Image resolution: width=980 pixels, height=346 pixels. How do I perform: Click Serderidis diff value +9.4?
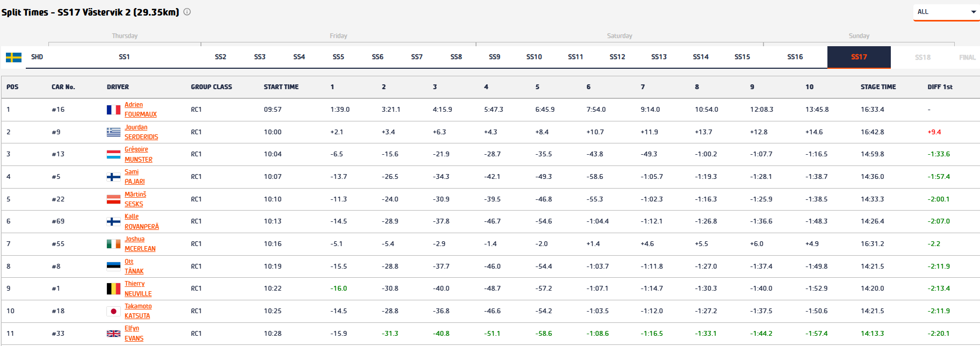(x=934, y=132)
